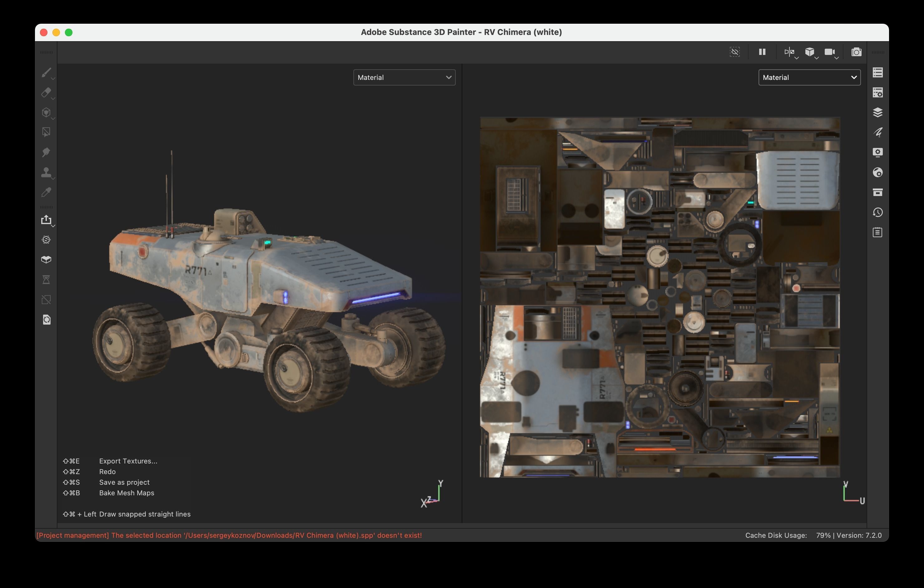924x588 pixels.
Task: Open the Display Settings panel
Action: click(877, 152)
